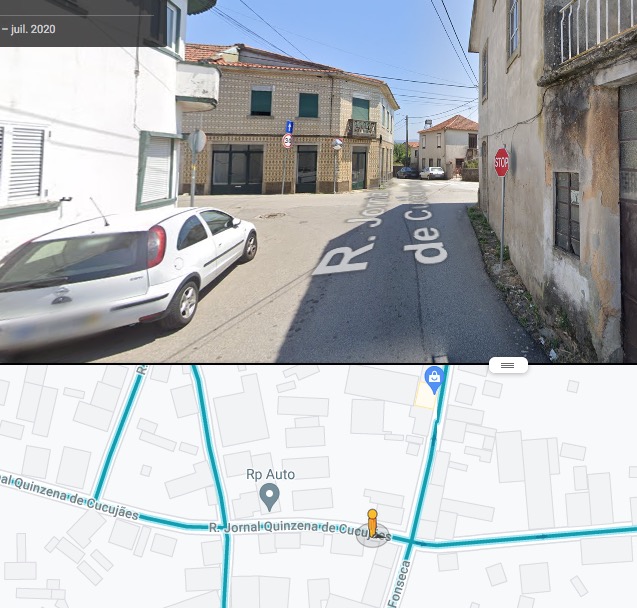Open the juil. 2020 capture date label
637x608 pixels.
[33, 29]
